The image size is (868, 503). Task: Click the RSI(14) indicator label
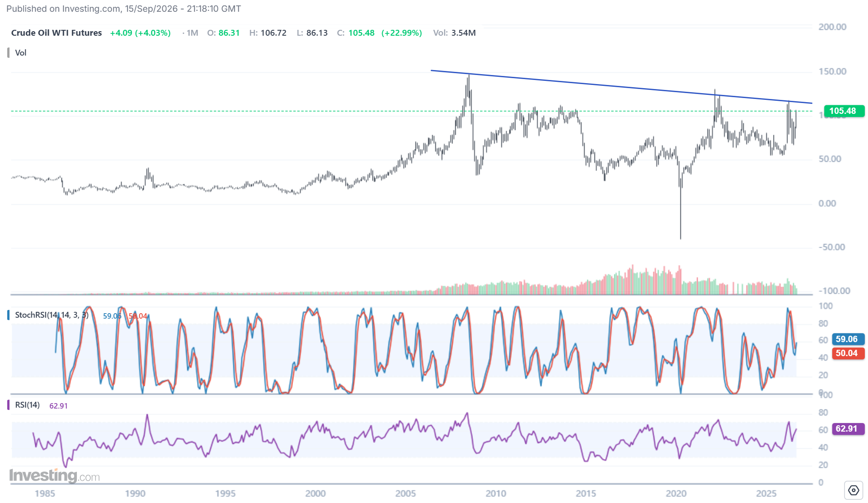pyautogui.click(x=27, y=405)
